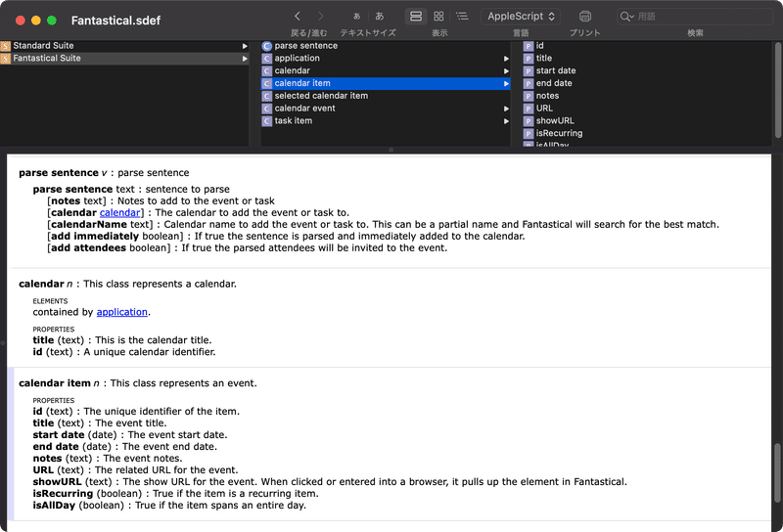The image size is (783, 532).
Task: Go forward with the right chevron button
Action: point(321,17)
